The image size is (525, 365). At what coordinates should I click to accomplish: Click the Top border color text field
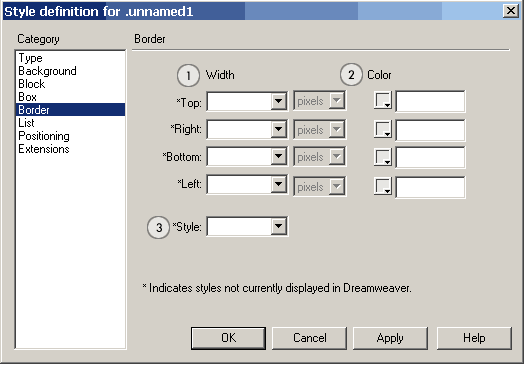[430, 101]
